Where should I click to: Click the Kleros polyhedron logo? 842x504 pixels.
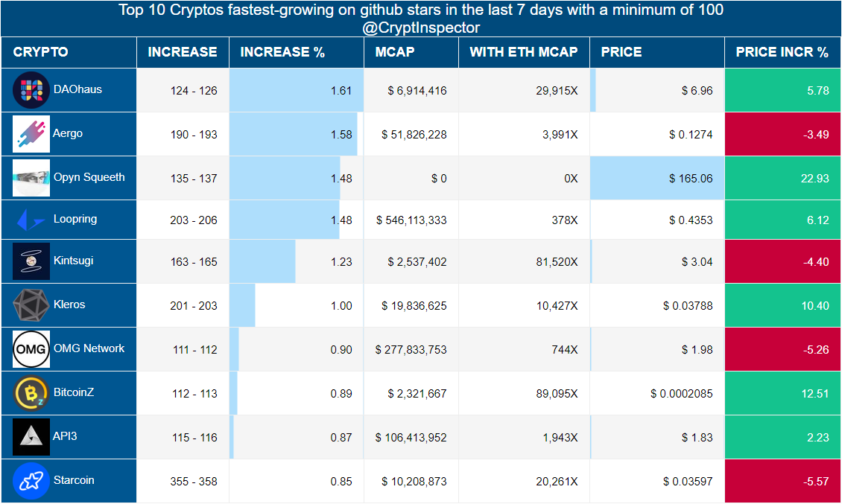[x=31, y=305]
